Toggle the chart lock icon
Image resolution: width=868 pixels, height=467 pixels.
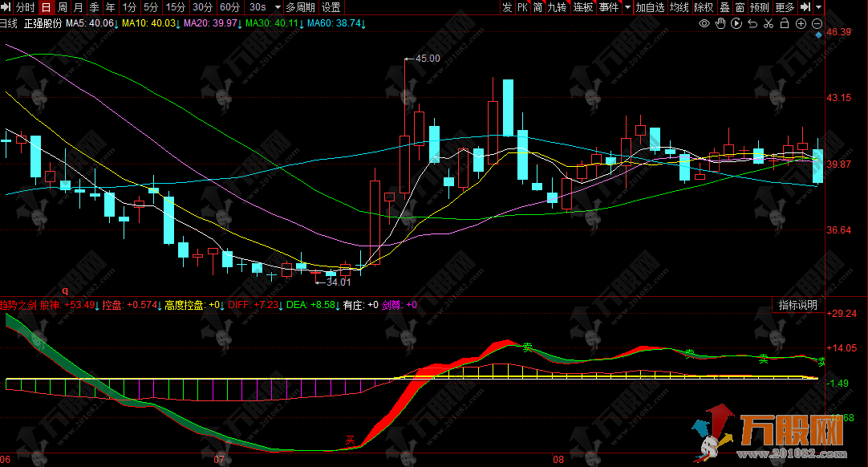(785, 24)
